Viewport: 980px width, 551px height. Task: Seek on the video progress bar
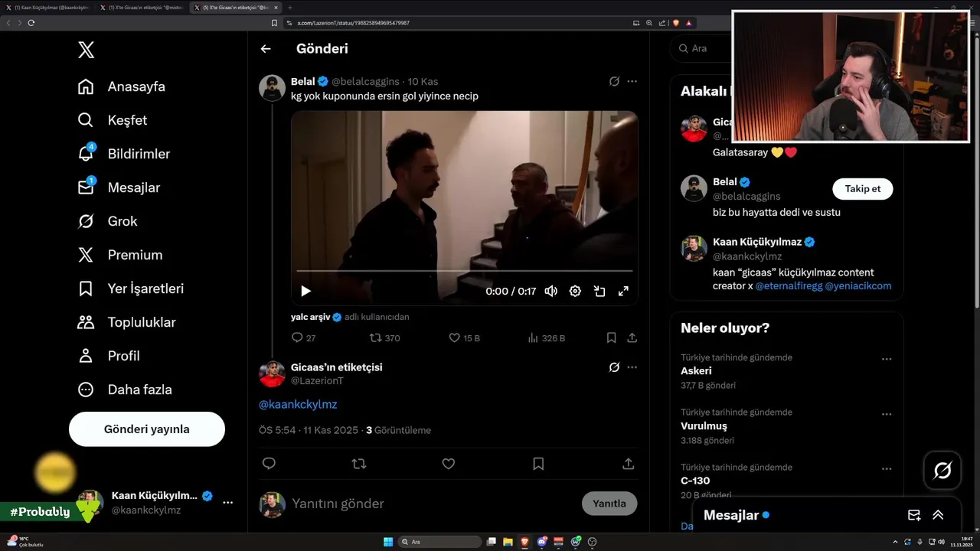[465, 271]
